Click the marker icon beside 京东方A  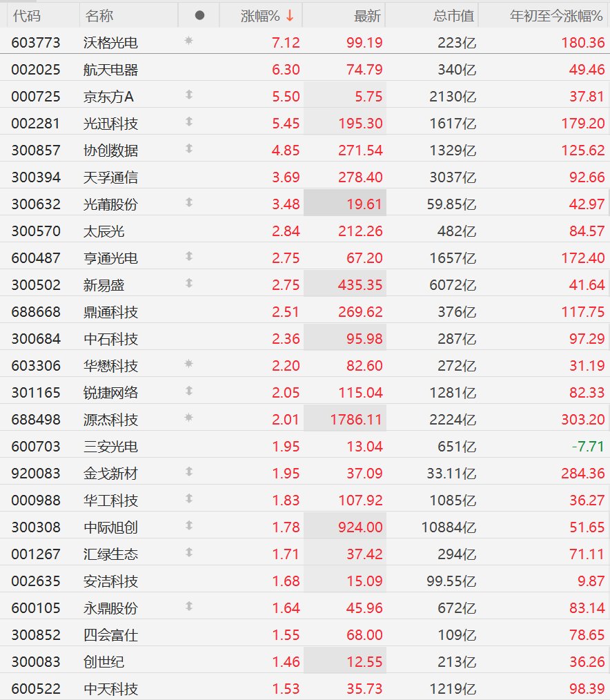click(189, 95)
